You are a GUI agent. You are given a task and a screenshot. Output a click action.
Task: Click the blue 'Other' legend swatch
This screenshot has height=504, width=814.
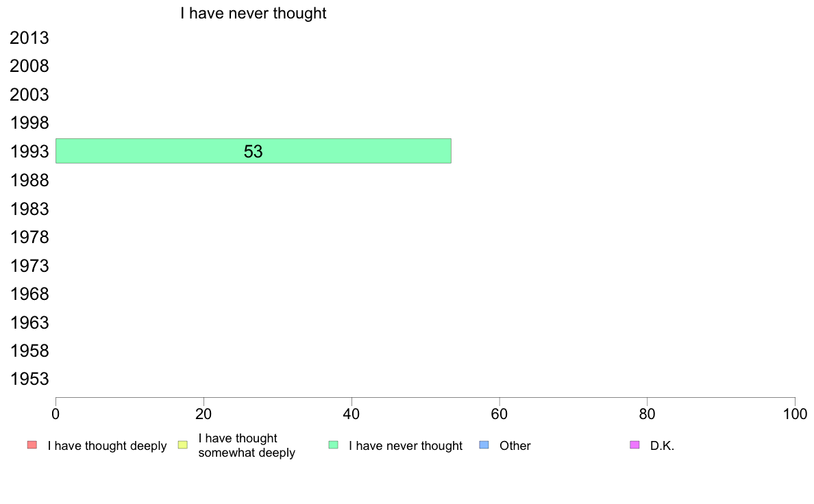pyautogui.click(x=484, y=445)
